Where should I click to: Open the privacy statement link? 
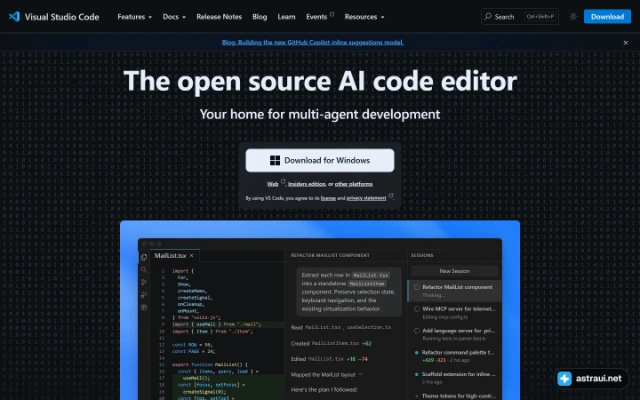366,198
